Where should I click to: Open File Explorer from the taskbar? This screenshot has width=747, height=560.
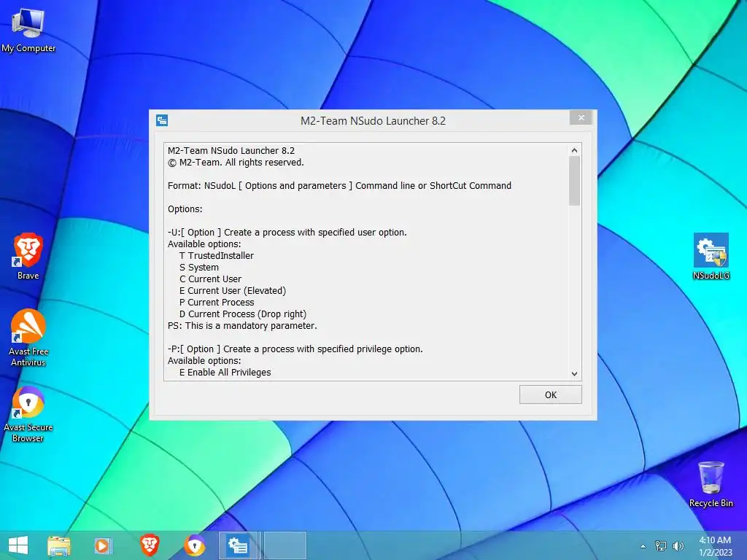(x=59, y=545)
